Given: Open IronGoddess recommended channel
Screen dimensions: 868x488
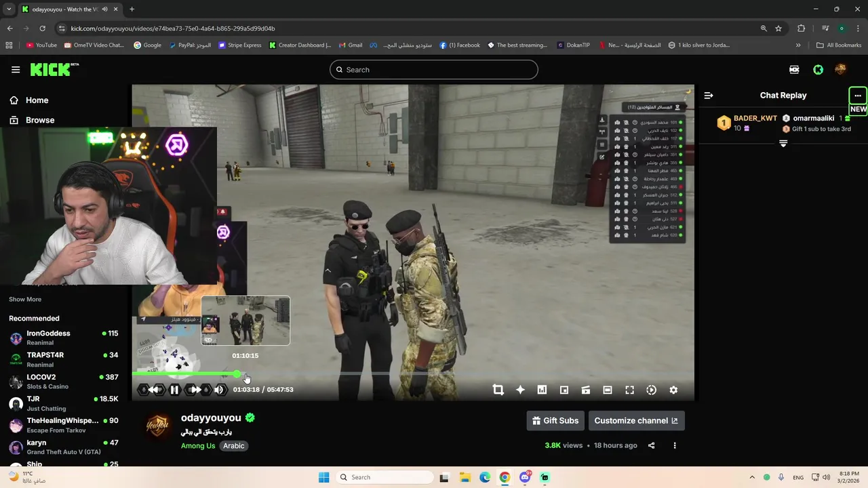Looking at the screenshot, I should coord(64,338).
